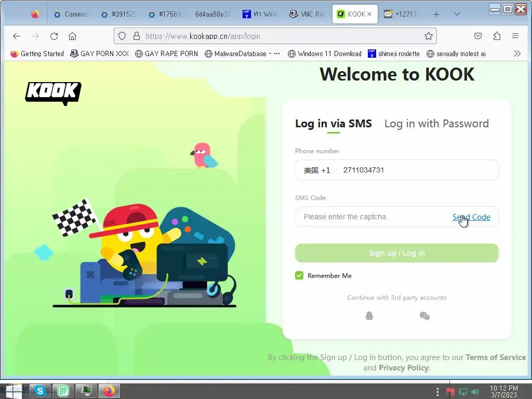Log in with the QQ penguin icon
This screenshot has width=532, height=399.
[x=369, y=316]
